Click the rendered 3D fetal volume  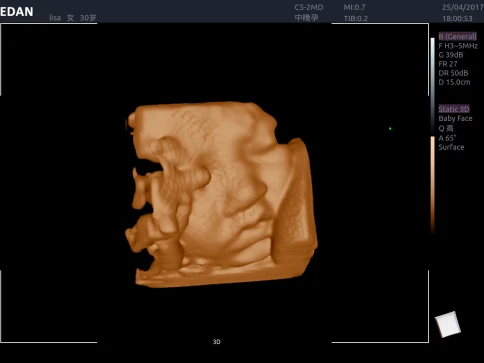tap(221, 195)
